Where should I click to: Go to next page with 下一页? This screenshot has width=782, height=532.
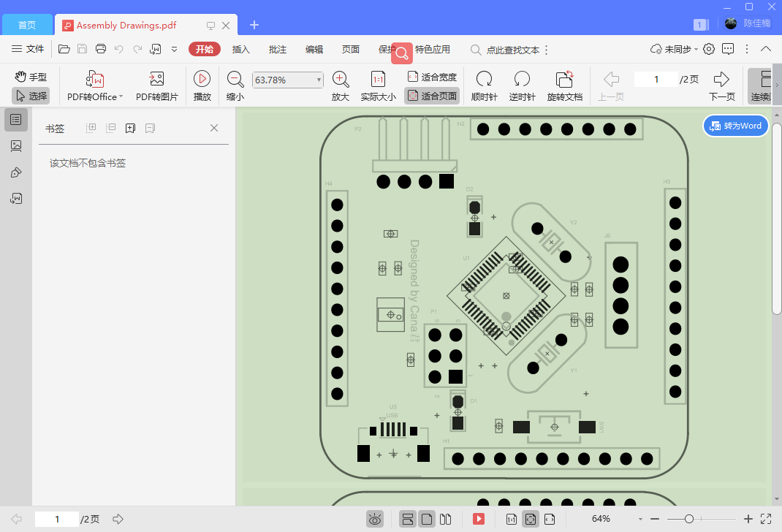[722, 85]
